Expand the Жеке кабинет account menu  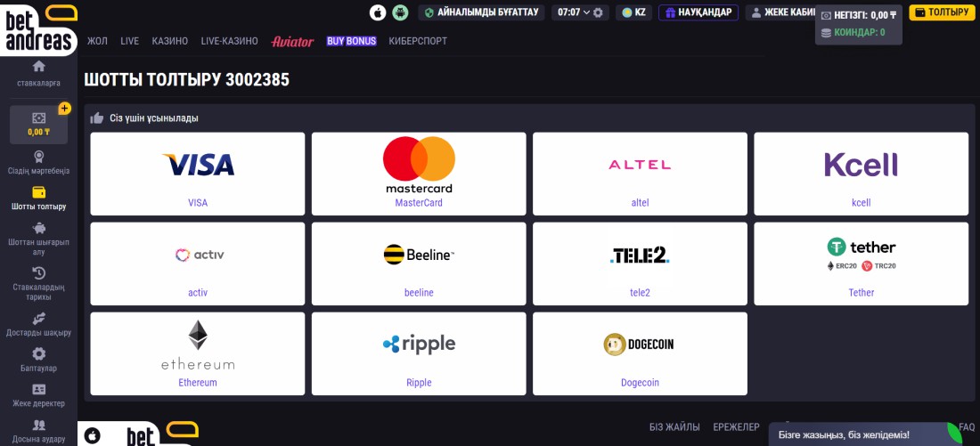781,12
